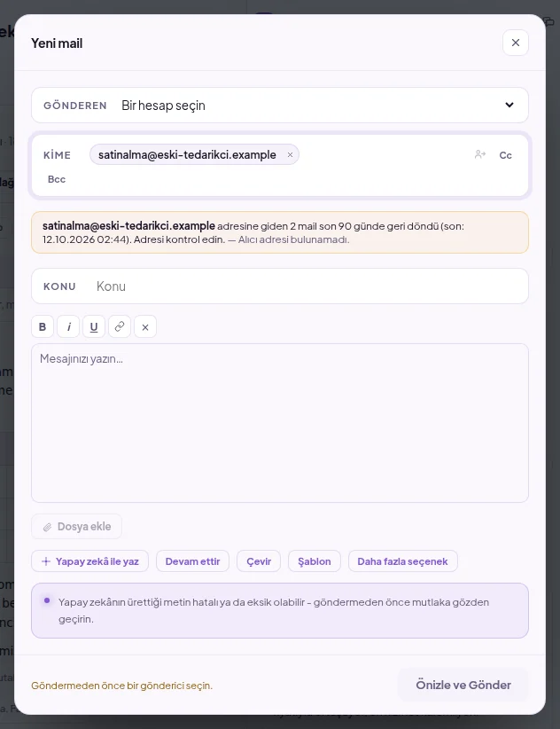Open the Gönderen account dropdown
This screenshot has height=729, width=560.
coord(279,106)
